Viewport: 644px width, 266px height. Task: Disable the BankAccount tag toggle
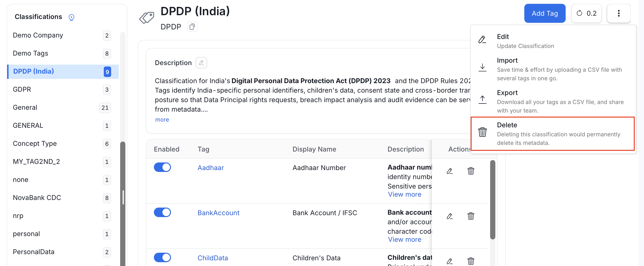point(162,212)
